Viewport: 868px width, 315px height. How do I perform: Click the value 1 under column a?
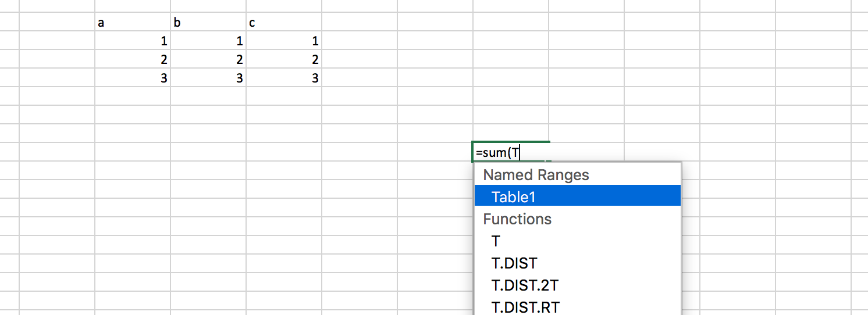tap(133, 41)
